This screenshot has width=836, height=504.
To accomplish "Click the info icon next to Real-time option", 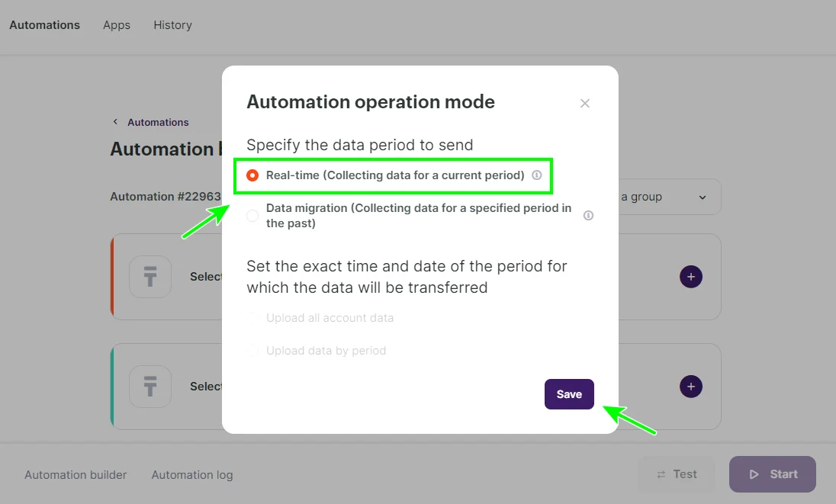I will pyautogui.click(x=537, y=175).
